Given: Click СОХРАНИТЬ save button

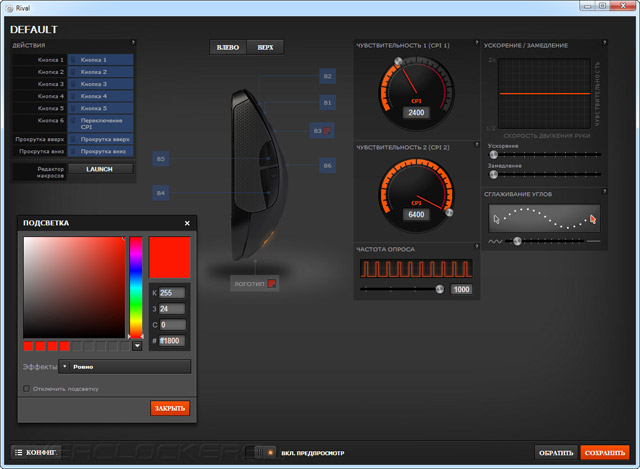Looking at the screenshot, I should click(x=605, y=453).
